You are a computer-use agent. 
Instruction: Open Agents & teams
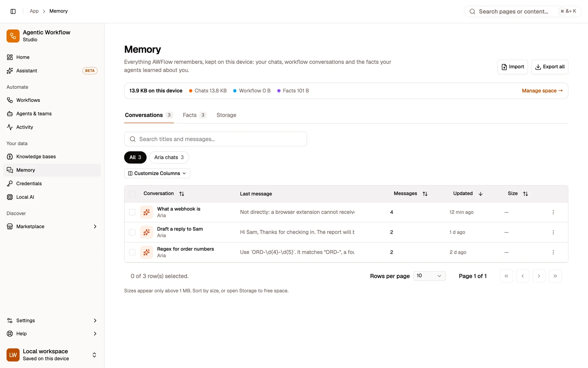52,114
